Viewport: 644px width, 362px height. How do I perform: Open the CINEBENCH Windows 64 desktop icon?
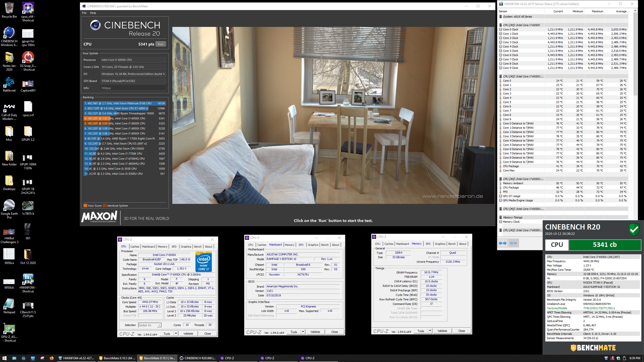click(9, 37)
